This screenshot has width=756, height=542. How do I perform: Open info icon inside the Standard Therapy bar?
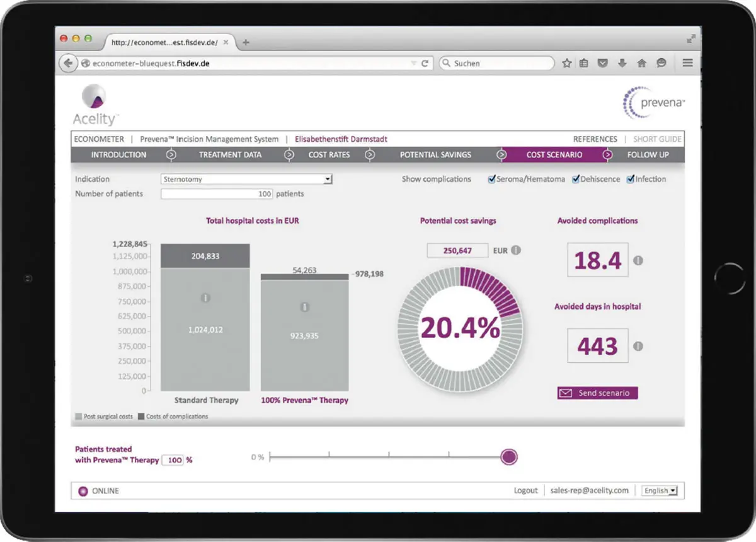(x=205, y=297)
